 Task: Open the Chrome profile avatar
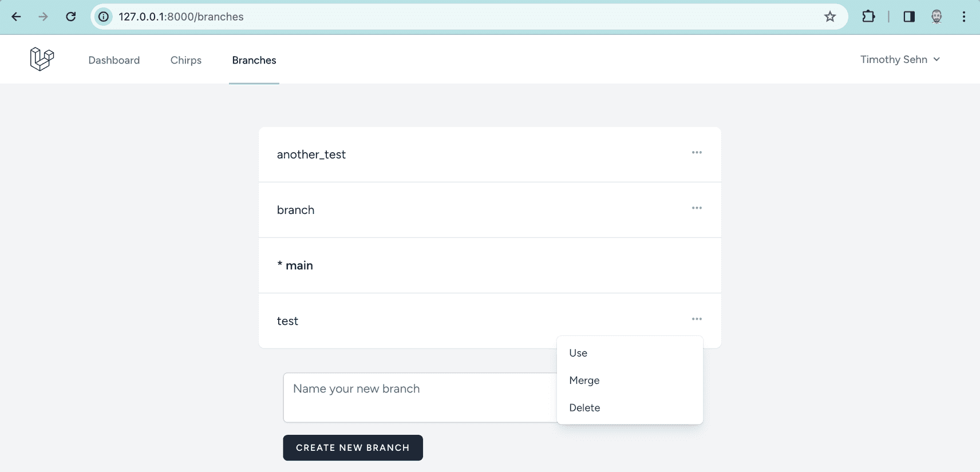click(x=936, y=17)
